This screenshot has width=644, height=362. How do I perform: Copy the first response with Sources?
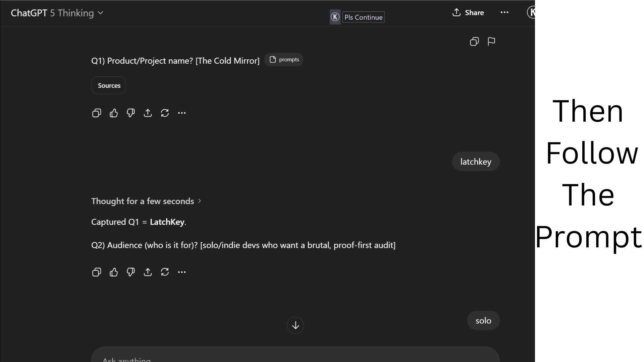pos(97,113)
